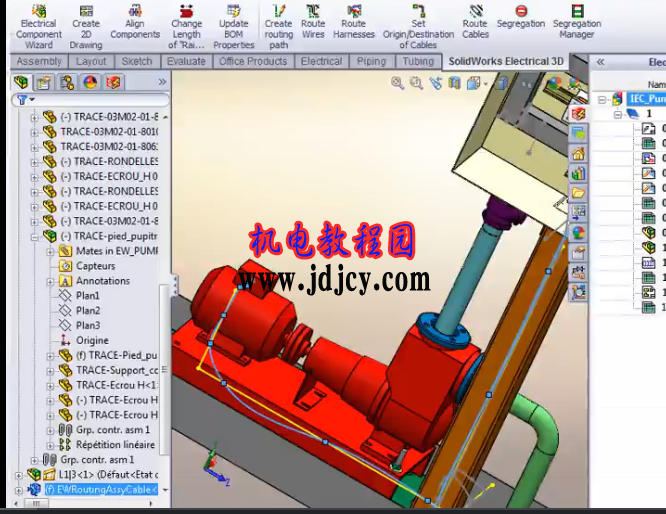The image size is (666, 514).
Task: Open the Office Products tab
Action: (x=253, y=62)
